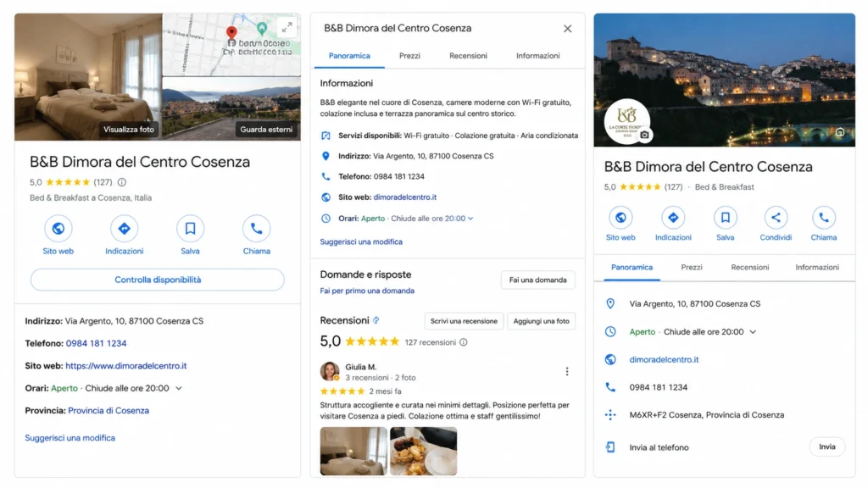
Task: Click Scrivi una recensione button
Action: point(464,321)
